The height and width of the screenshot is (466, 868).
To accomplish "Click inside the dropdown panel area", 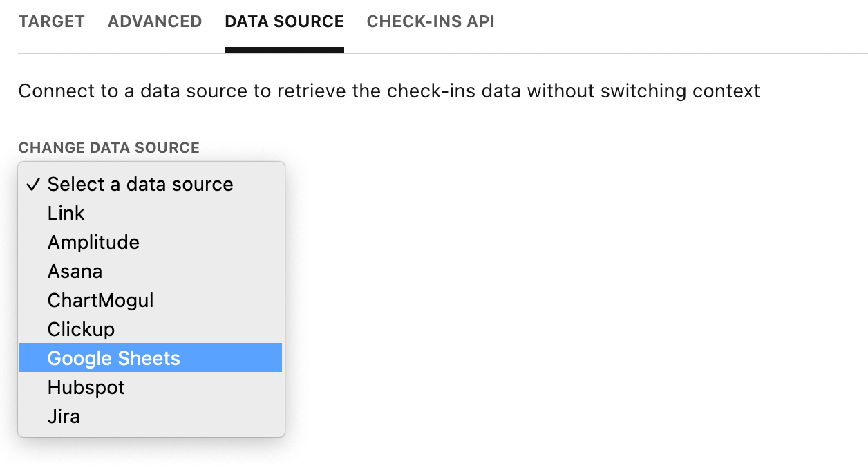I will point(207,297).
